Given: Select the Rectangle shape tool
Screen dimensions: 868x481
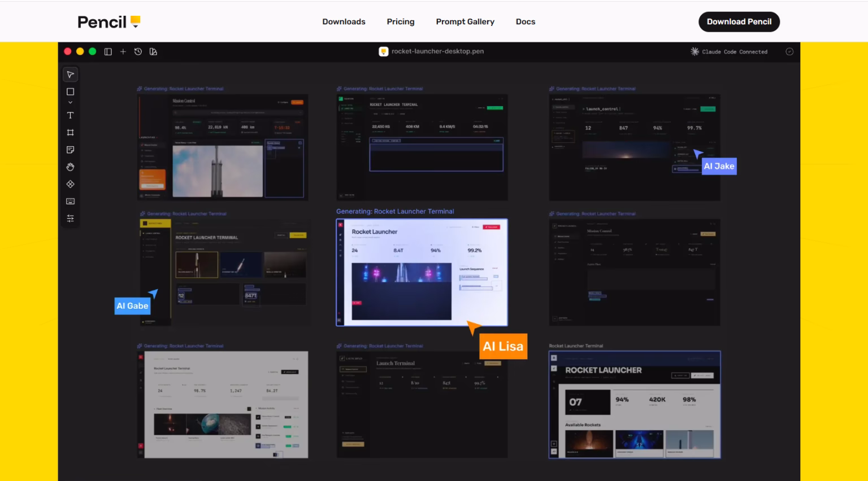Looking at the screenshot, I should (70, 91).
